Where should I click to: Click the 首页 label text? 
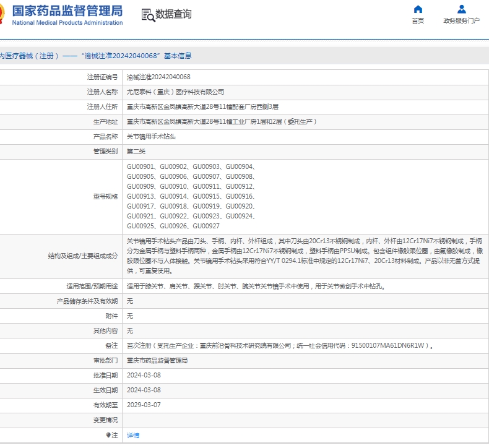coord(418,21)
